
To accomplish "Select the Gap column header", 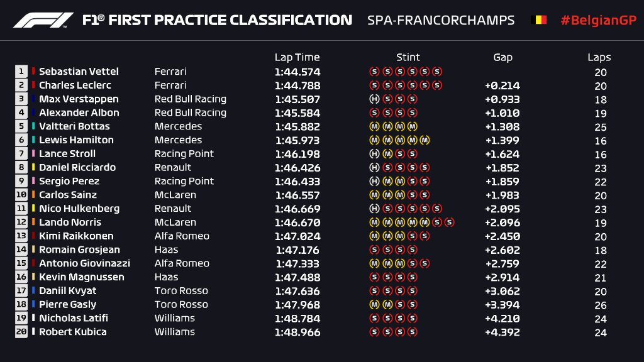I will pos(502,57).
